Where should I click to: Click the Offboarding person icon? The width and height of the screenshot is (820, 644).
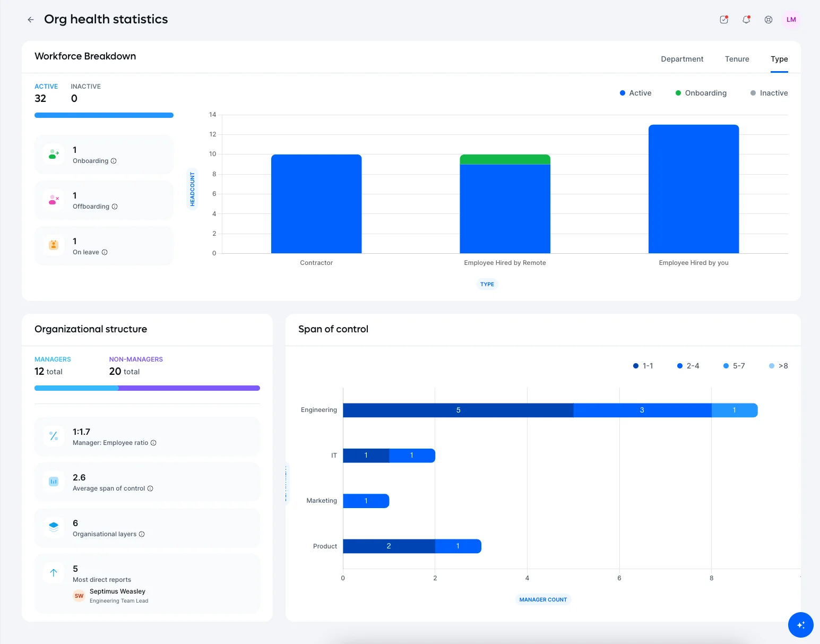click(54, 200)
